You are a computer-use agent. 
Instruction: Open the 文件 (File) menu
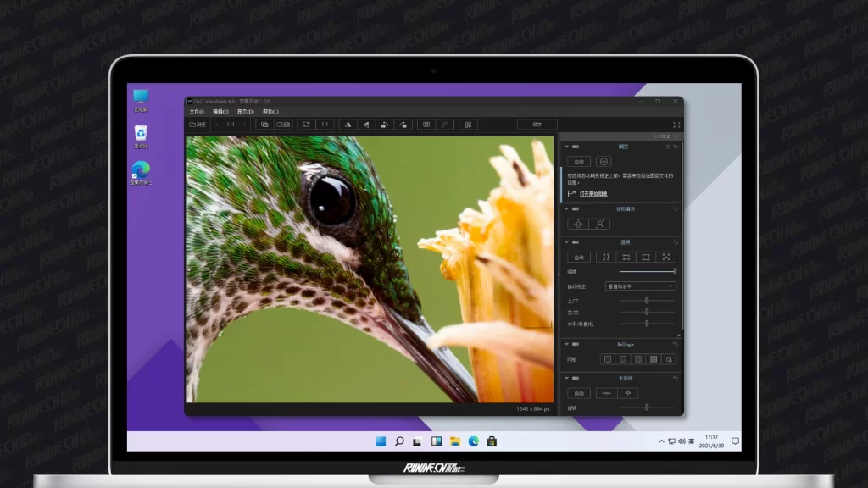197,111
